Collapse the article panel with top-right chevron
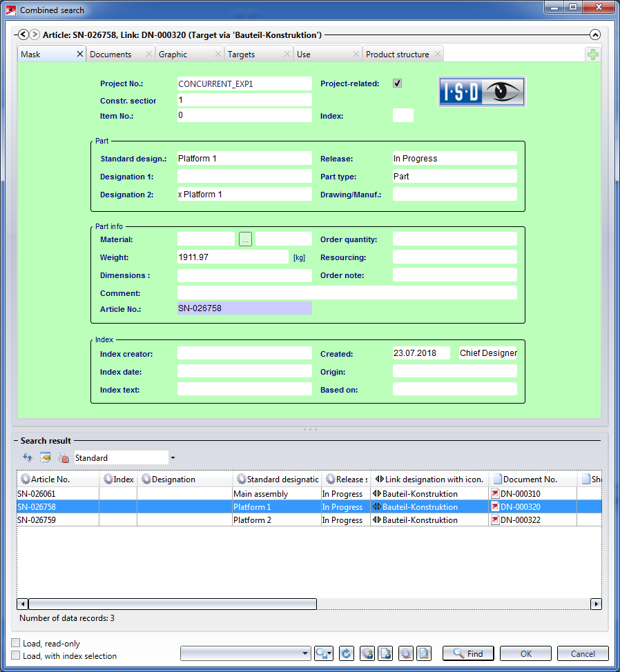Screen dimensions: 620x672 (x=595, y=34)
